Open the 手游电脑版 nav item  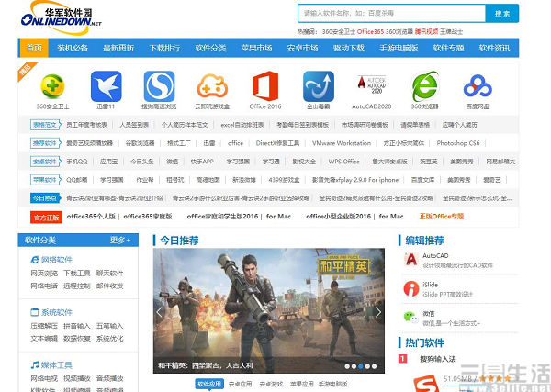click(399, 48)
